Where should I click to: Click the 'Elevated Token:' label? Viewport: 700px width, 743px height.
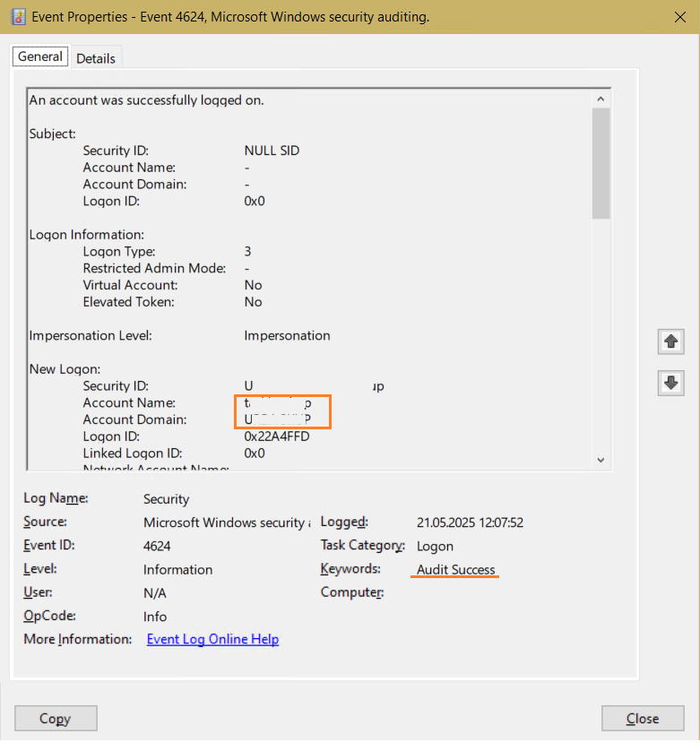click(128, 302)
